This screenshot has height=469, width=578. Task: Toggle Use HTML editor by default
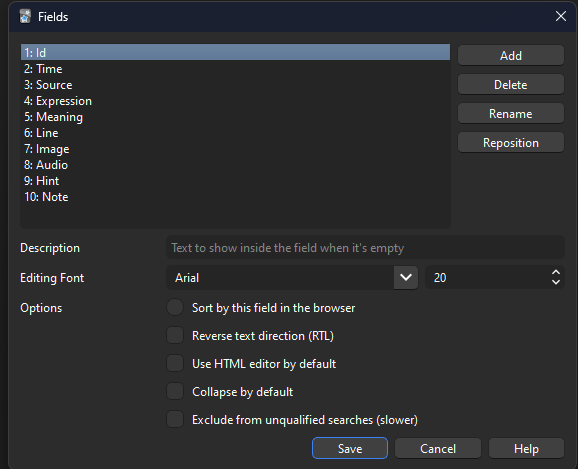pos(175,364)
